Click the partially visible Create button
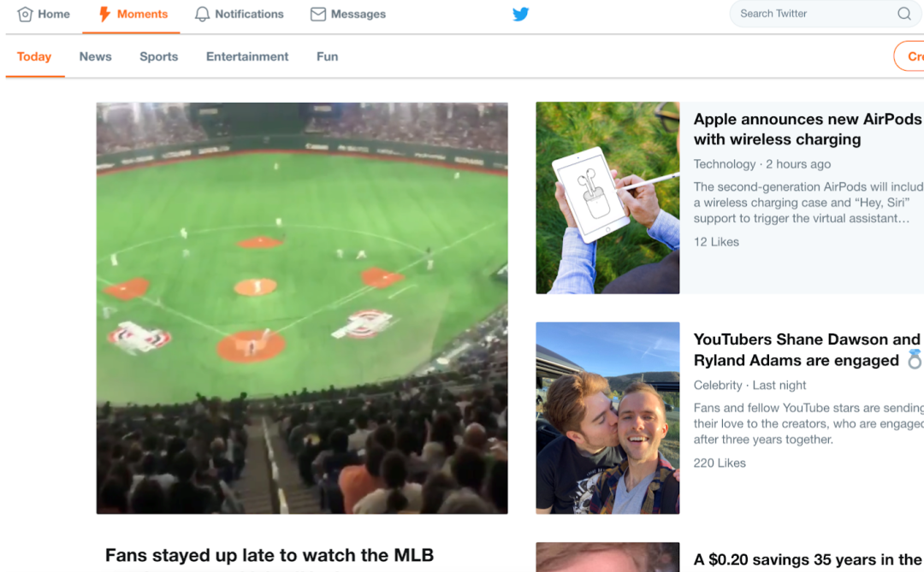This screenshot has height=572, width=924. point(909,56)
